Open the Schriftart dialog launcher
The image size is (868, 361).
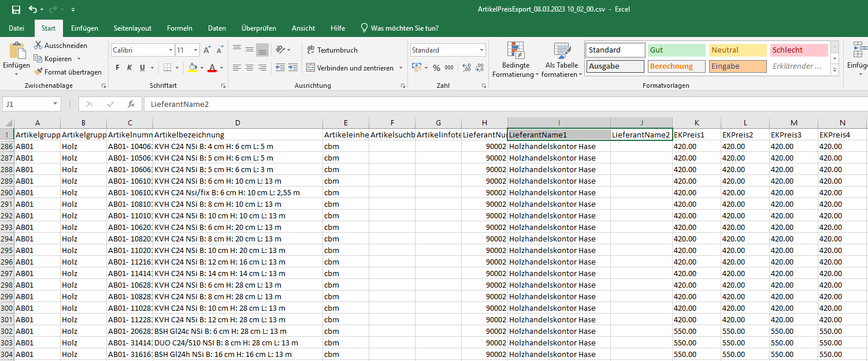(x=223, y=85)
